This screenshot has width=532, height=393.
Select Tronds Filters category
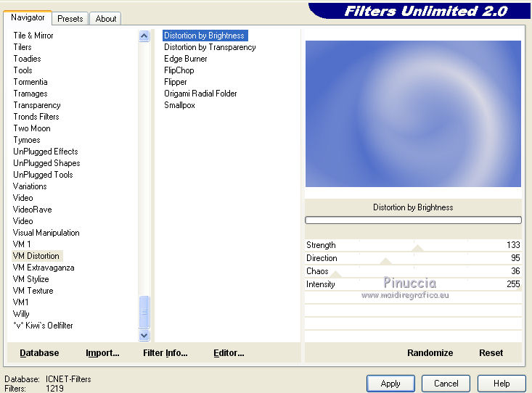pos(36,117)
